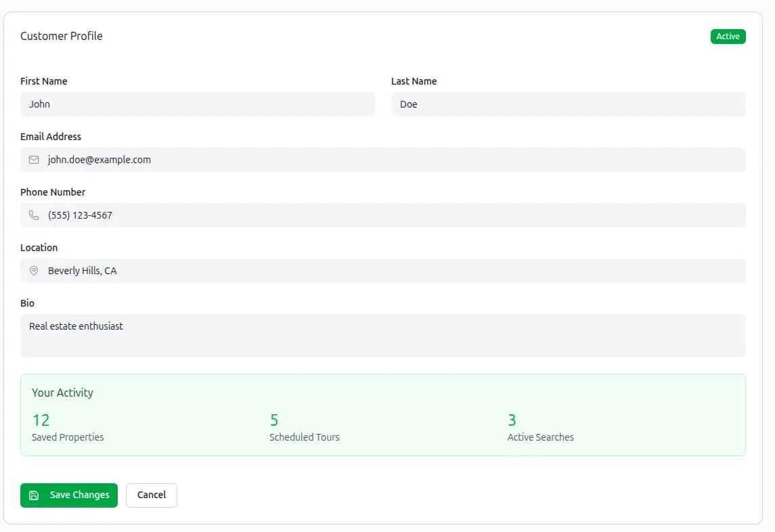Image resolution: width=775 pixels, height=532 pixels.
Task: Click the Customer Profile heading
Action: tap(62, 36)
